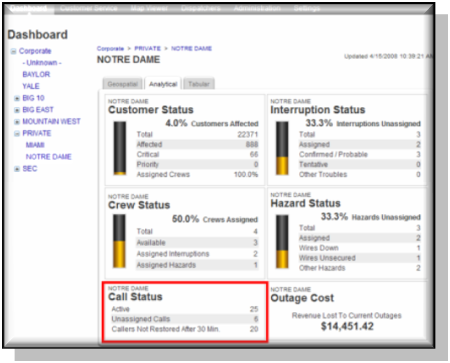Click the Affected row in Customer Status
This screenshot has width=450, height=363.
(197, 145)
